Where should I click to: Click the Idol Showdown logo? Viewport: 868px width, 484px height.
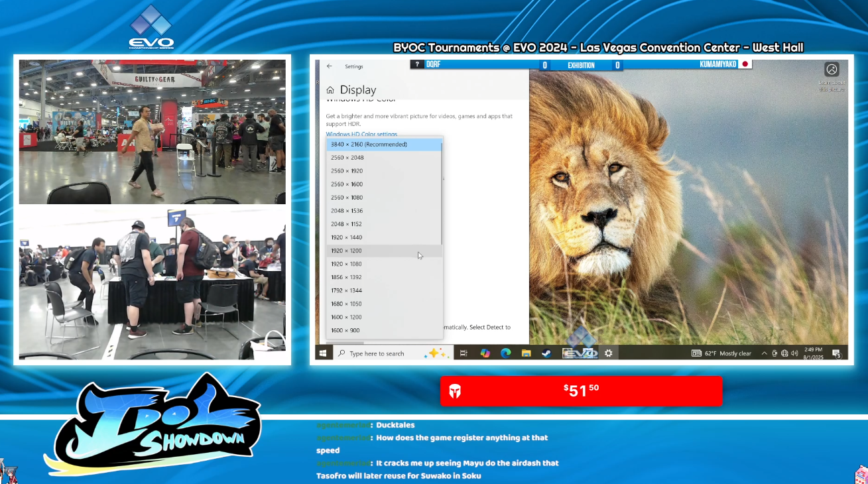coord(153,424)
